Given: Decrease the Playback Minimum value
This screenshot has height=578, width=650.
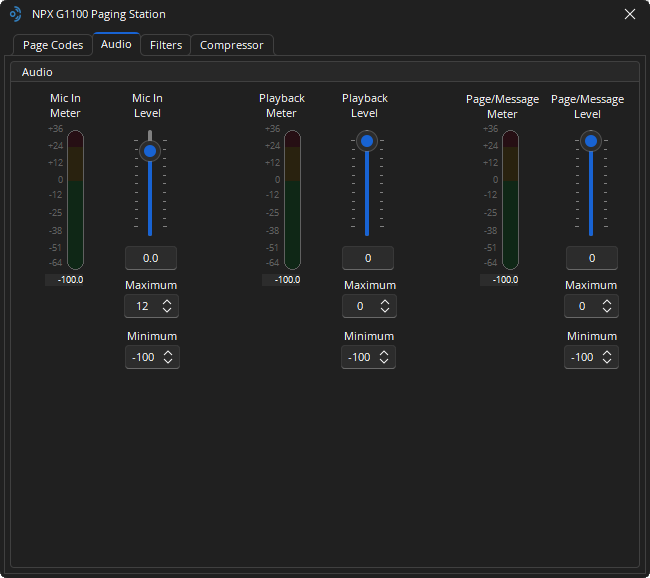Looking at the screenshot, I should pyautogui.click(x=384, y=362).
